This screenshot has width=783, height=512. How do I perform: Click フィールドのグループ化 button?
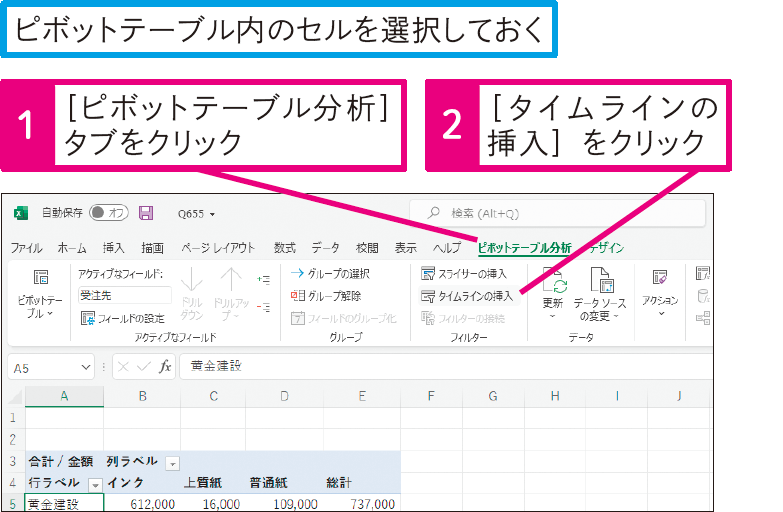pos(344,318)
